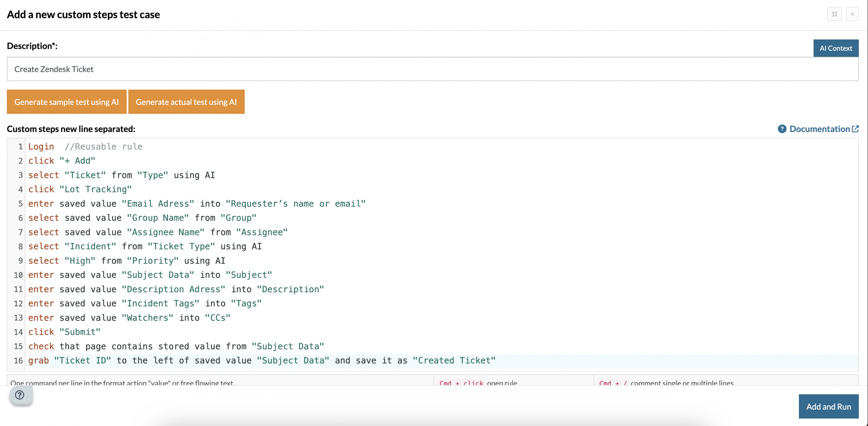Click "Watchers" on line 13
This screenshot has height=426, width=868.
pos(147,318)
